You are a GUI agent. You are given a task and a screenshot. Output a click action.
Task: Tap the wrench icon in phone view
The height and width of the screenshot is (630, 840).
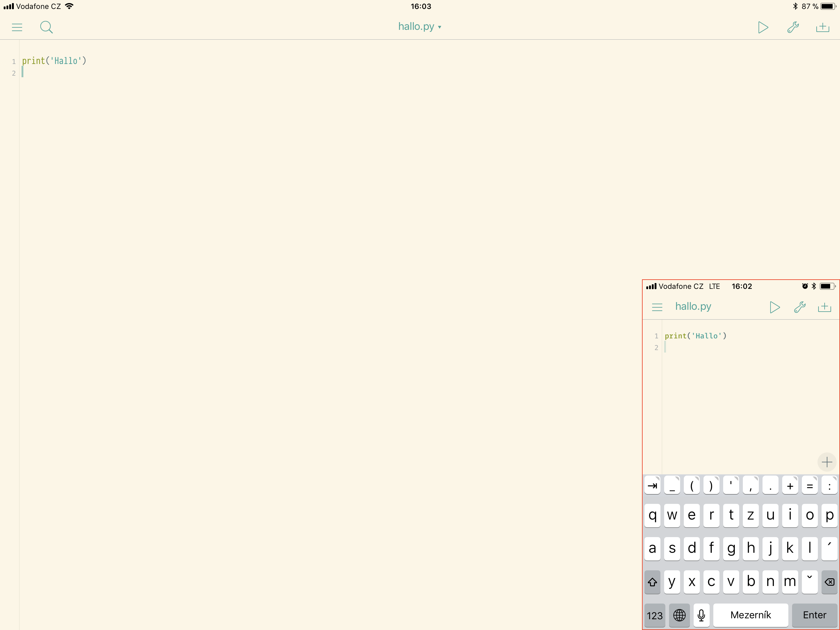pos(800,307)
